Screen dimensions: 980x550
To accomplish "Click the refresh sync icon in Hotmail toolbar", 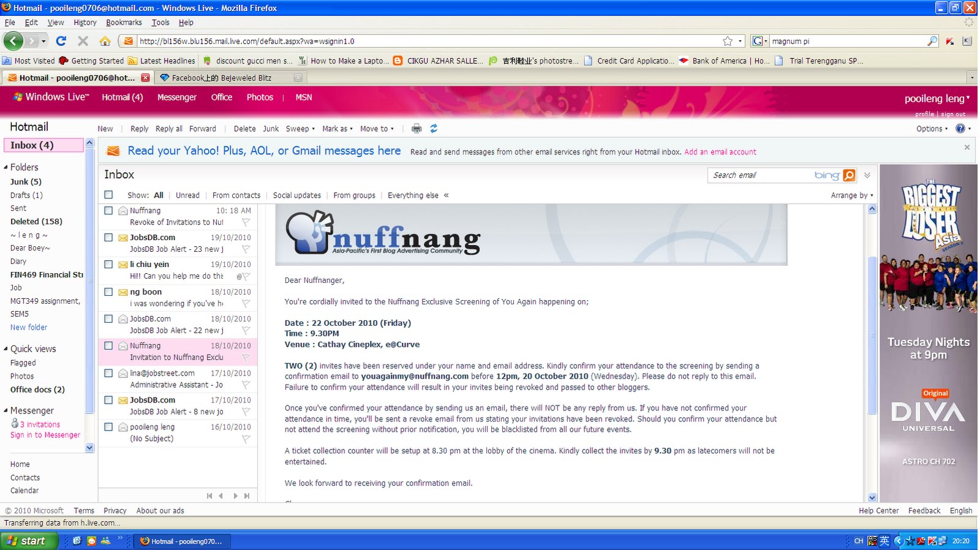I will pyautogui.click(x=434, y=129).
